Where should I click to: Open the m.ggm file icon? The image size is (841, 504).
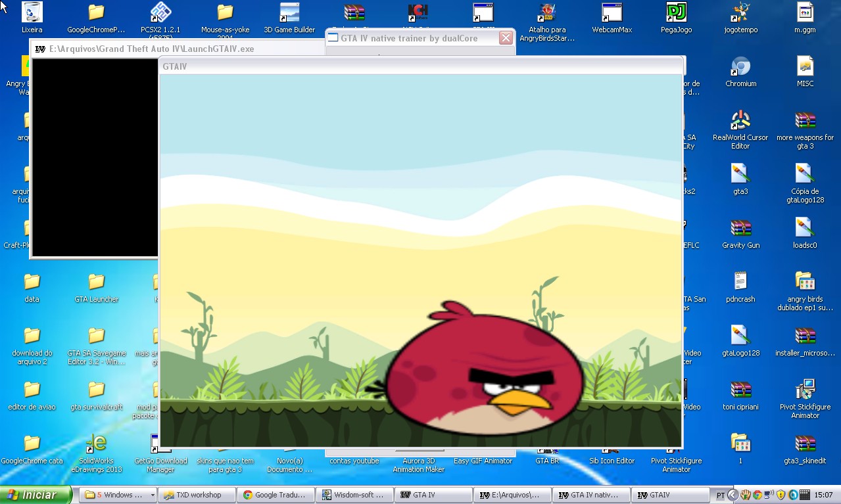point(805,12)
